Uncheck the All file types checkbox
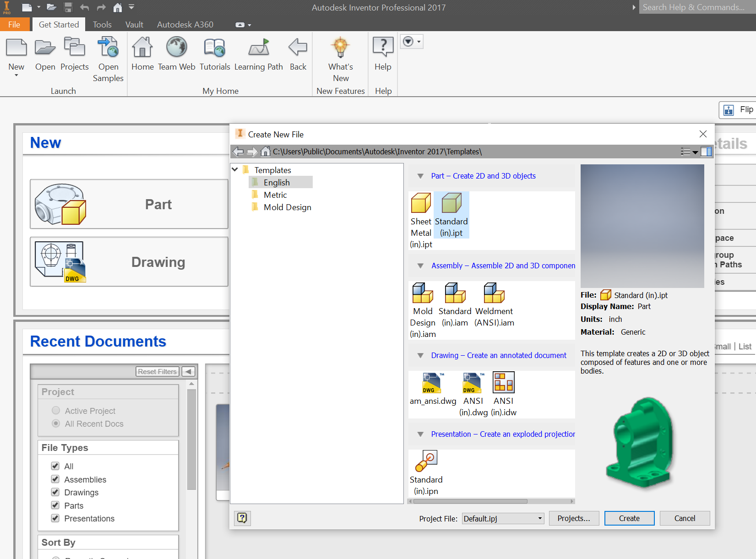 (x=55, y=466)
